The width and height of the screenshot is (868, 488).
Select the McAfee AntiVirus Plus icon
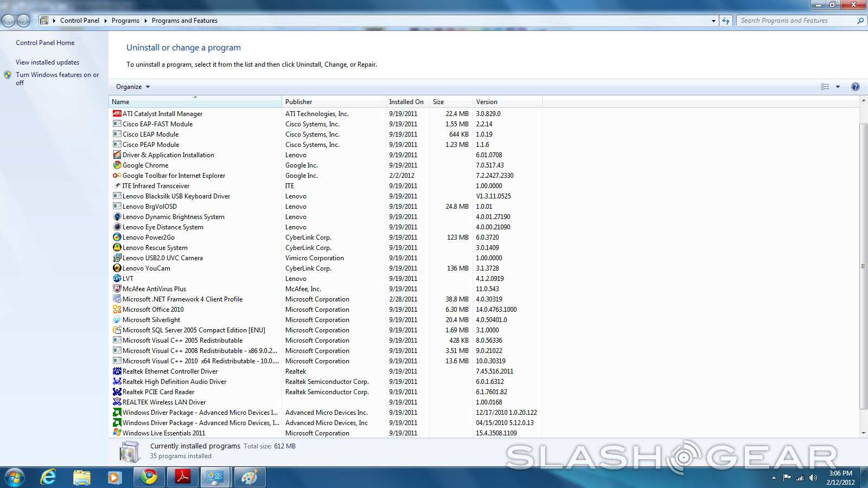[x=117, y=289]
